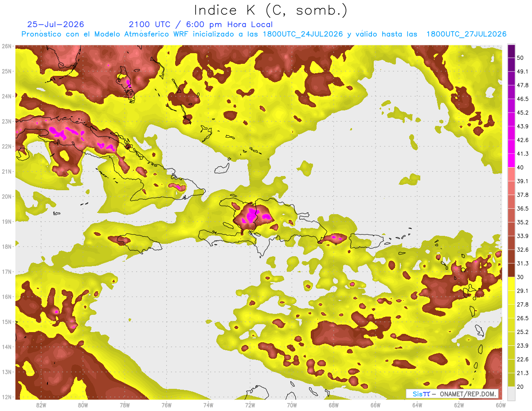This screenshot has width=532, height=411.
Task: Click the longitude label "68W"
Action: (x=333, y=405)
